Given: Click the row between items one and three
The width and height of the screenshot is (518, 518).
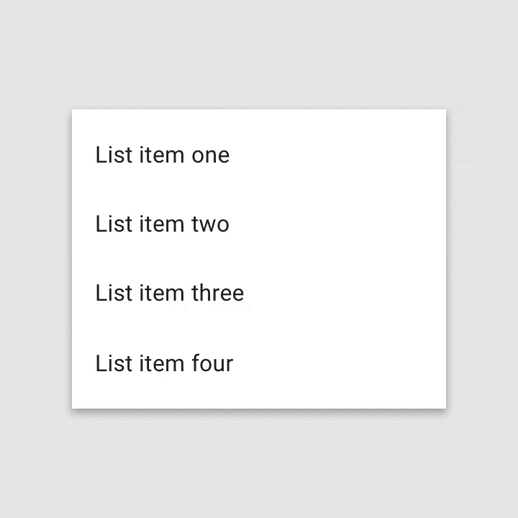Looking at the screenshot, I should [x=259, y=224].
